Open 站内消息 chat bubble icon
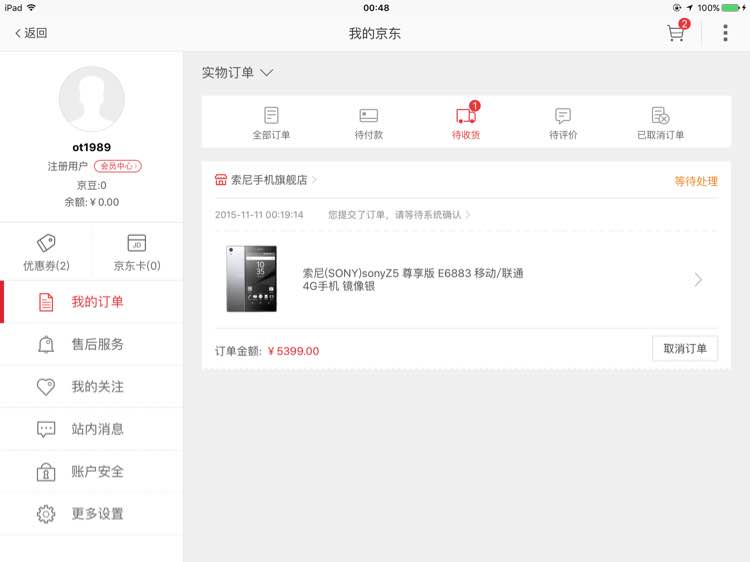Screen dimensions: 750x562 pyautogui.click(x=46, y=429)
